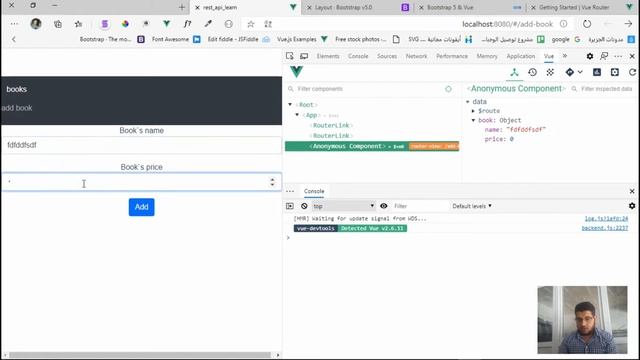Click the Book's name input

[x=141, y=145]
